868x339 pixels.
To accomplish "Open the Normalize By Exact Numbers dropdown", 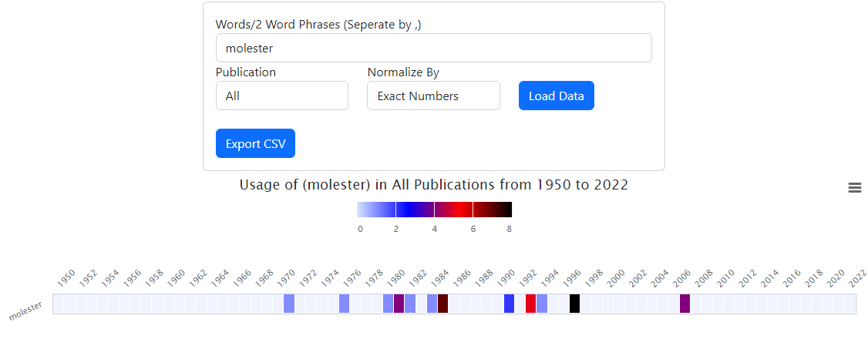I will coord(433,96).
